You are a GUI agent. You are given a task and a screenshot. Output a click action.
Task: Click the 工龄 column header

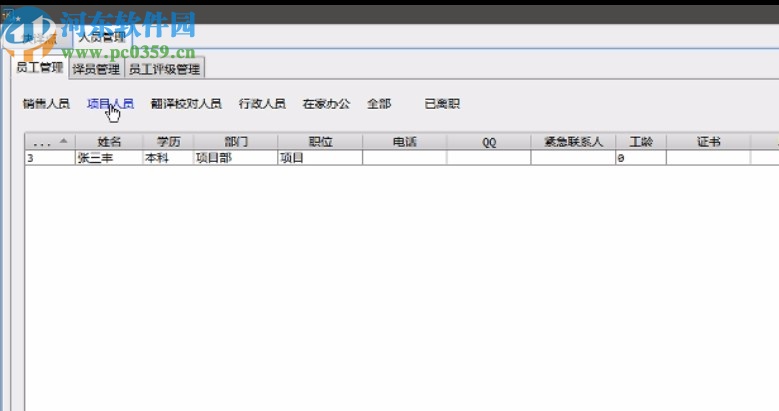[641, 142]
